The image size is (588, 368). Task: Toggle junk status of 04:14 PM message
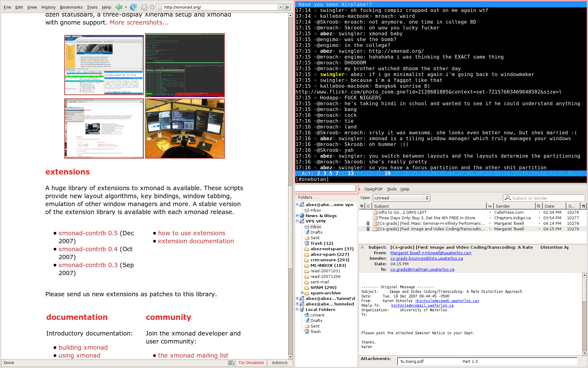pos(539,223)
